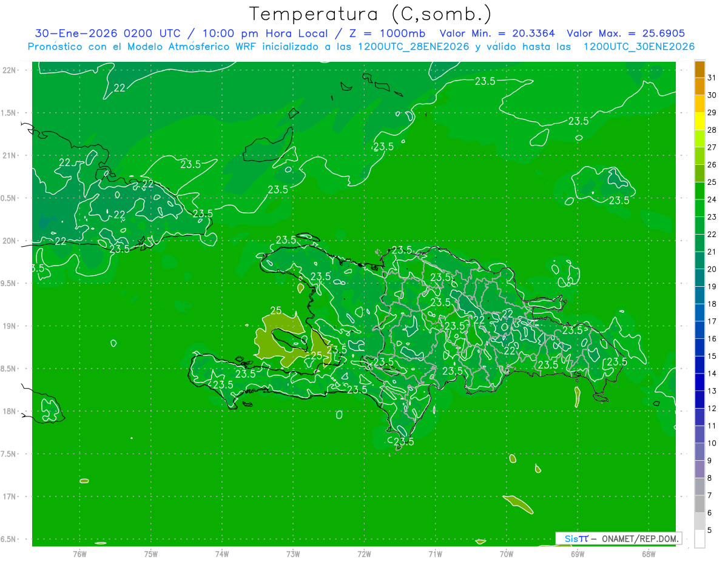Click the '72W' longitude axis label
The image size is (728, 562).
pyautogui.click(x=364, y=554)
